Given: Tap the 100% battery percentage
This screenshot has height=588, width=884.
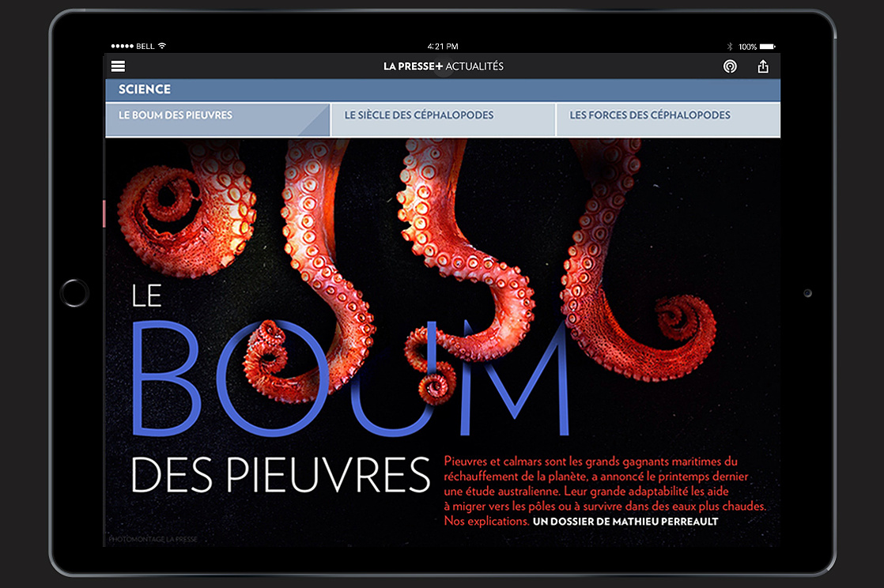Looking at the screenshot, I should coord(747,47).
